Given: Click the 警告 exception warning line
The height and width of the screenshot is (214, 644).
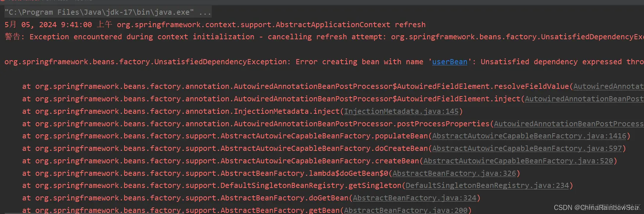Looking at the screenshot, I should [x=324, y=37].
